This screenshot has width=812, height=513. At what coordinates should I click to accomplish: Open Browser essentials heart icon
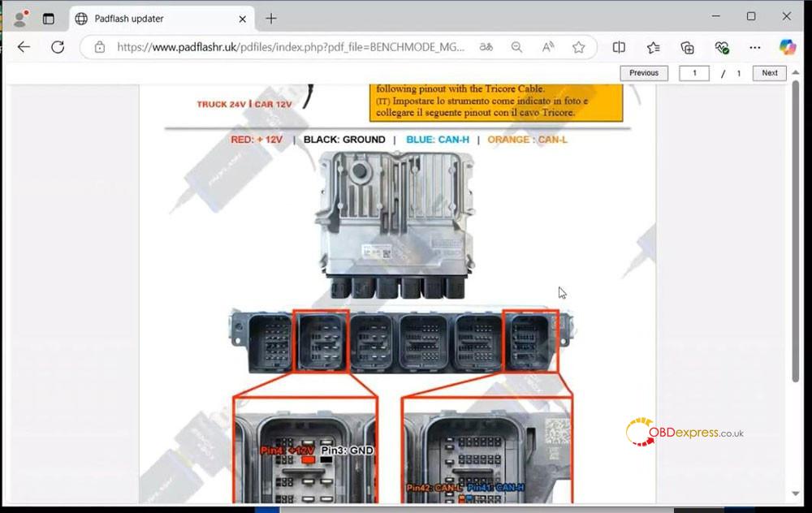click(x=721, y=47)
